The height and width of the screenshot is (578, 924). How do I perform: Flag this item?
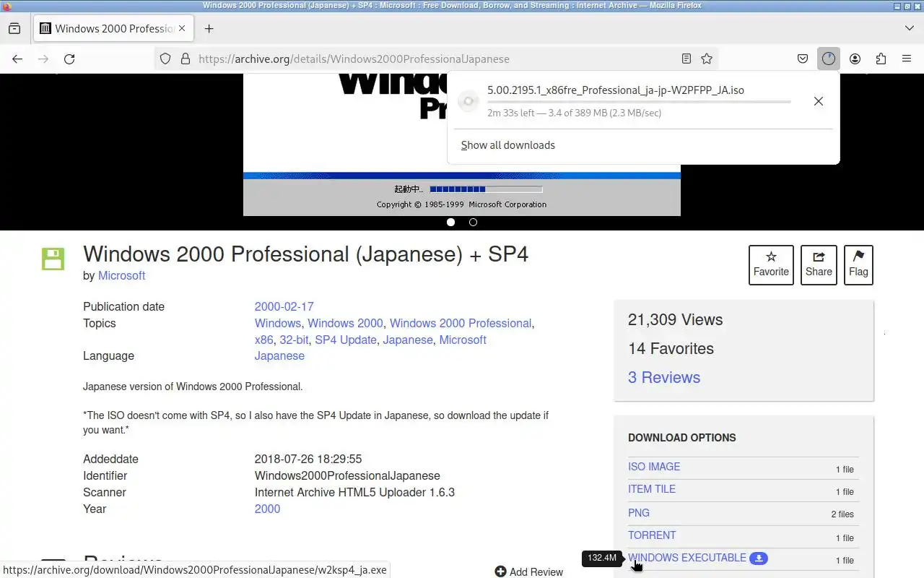(858, 264)
